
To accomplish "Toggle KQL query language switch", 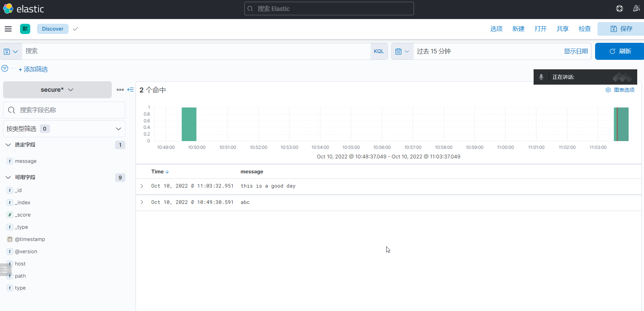I will click(379, 51).
